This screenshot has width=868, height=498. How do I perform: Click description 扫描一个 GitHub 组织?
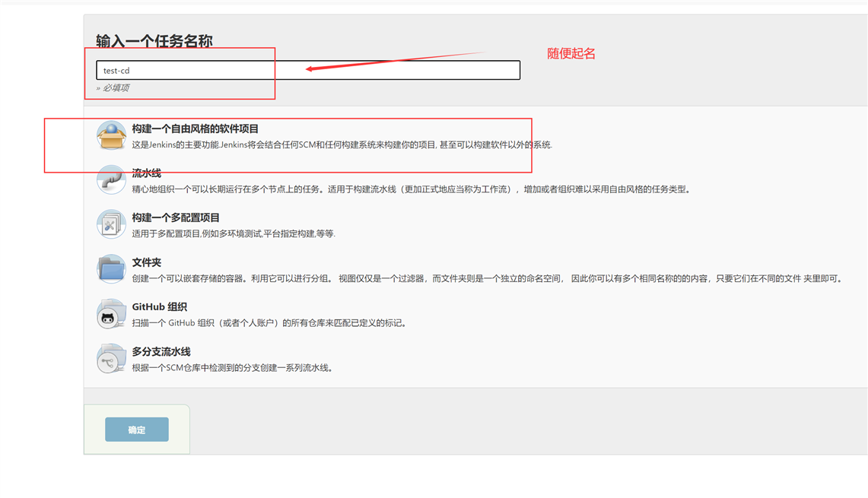(x=270, y=322)
